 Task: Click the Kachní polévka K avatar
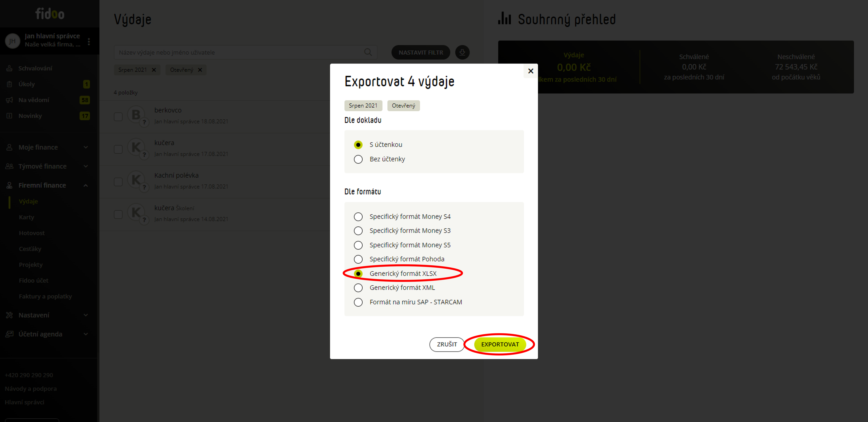coord(136,180)
